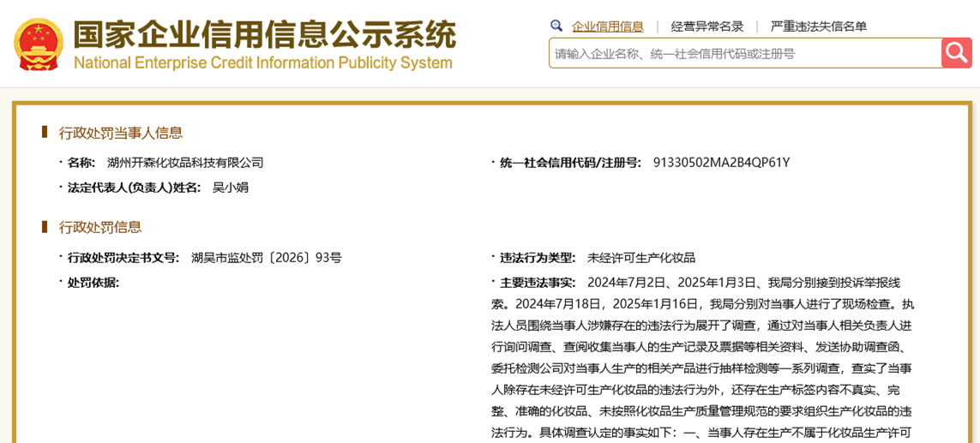Click the small blue magnifier icon beside 企业信用信息
This screenshot has width=980, height=443.
[556, 26]
